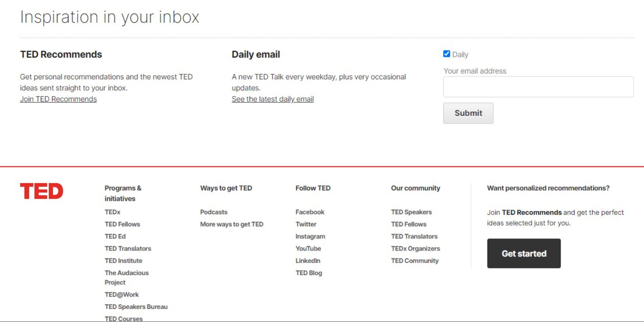Open TED Community link
The width and height of the screenshot is (644, 322).
coord(415,261)
